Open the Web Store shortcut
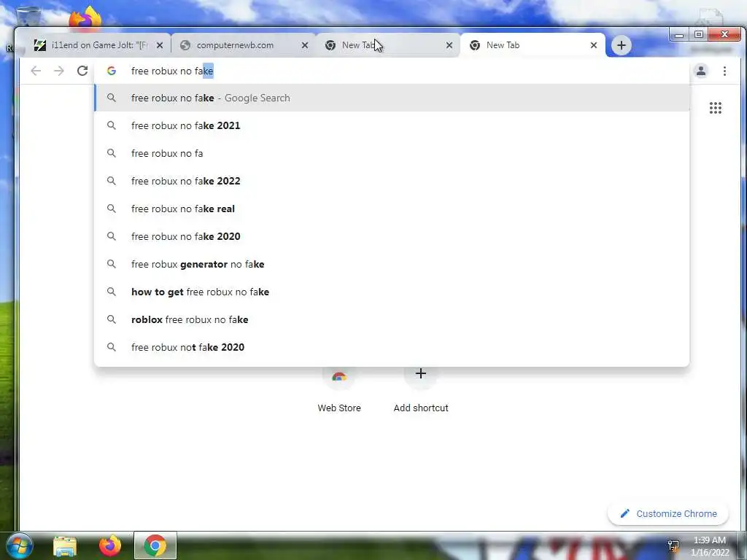Screen dimensions: 747x560 coord(339,391)
